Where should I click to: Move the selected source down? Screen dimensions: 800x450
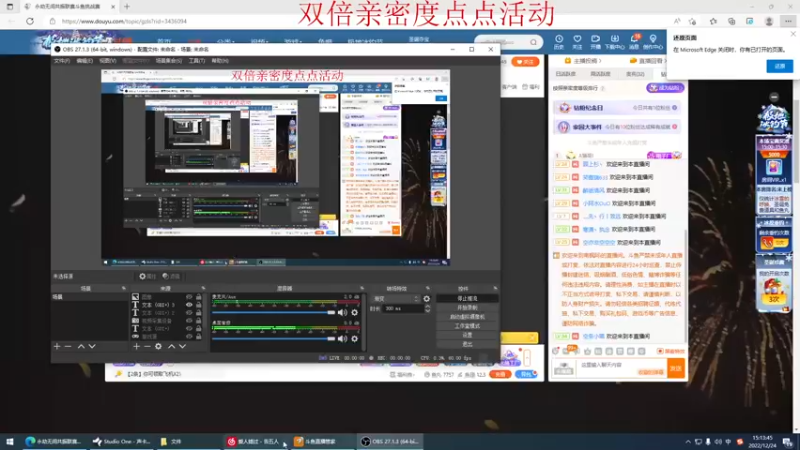(x=182, y=346)
